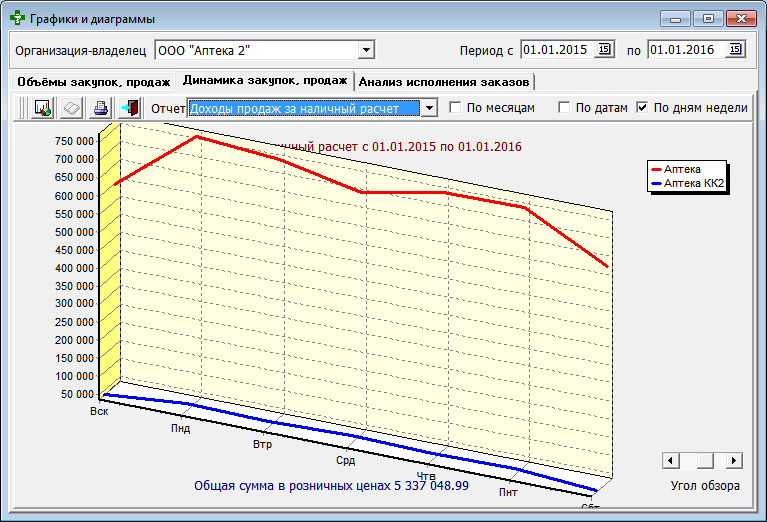Click the exit door icon
The width and height of the screenshot is (767, 522).
129,108
